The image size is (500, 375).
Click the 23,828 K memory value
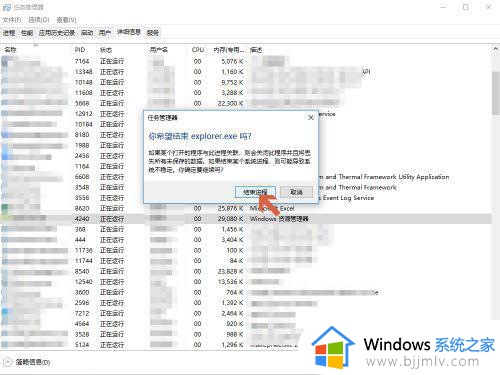coord(231,271)
